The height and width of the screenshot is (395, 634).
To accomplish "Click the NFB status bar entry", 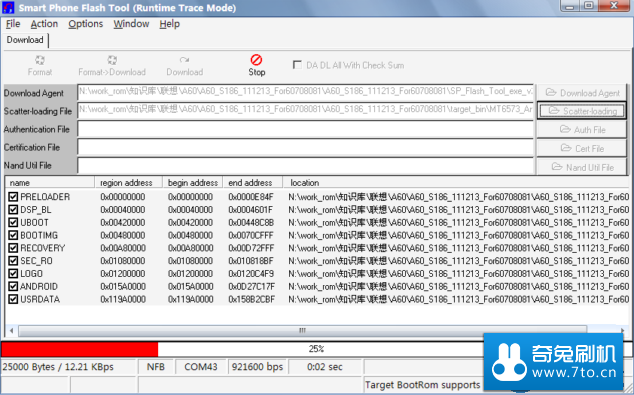I will pyautogui.click(x=156, y=367).
